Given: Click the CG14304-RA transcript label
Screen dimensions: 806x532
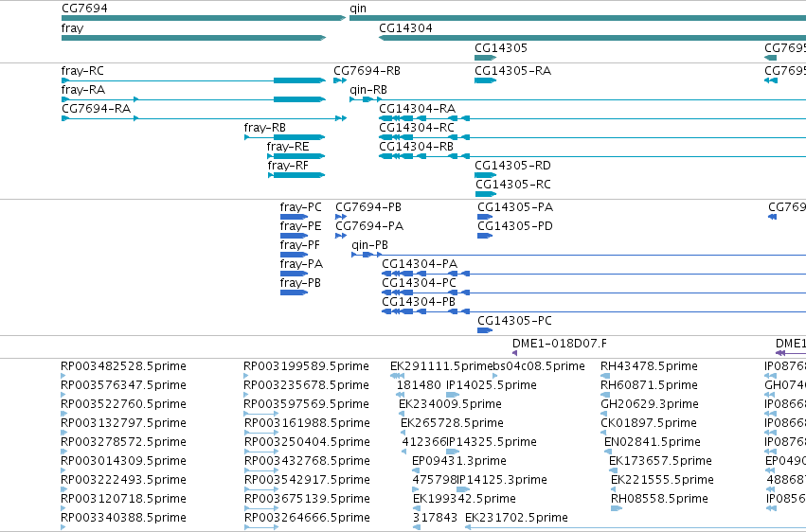Looking at the screenshot, I should pyautogui.click(x=418, y=109).
